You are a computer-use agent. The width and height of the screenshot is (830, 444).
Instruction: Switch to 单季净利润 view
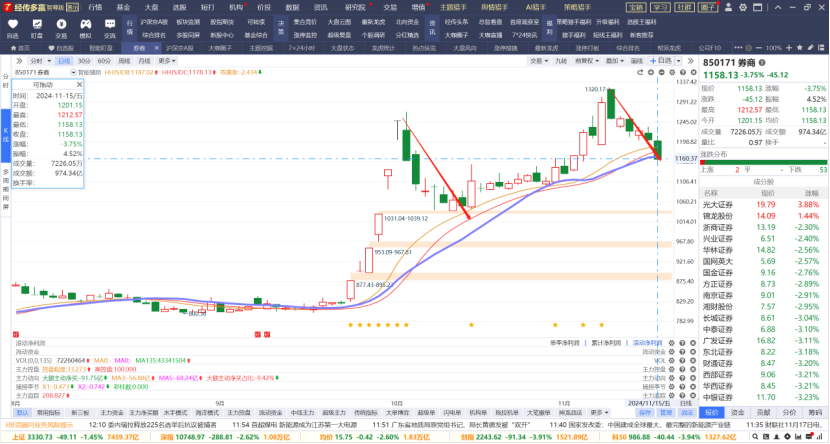coord(564,343)
